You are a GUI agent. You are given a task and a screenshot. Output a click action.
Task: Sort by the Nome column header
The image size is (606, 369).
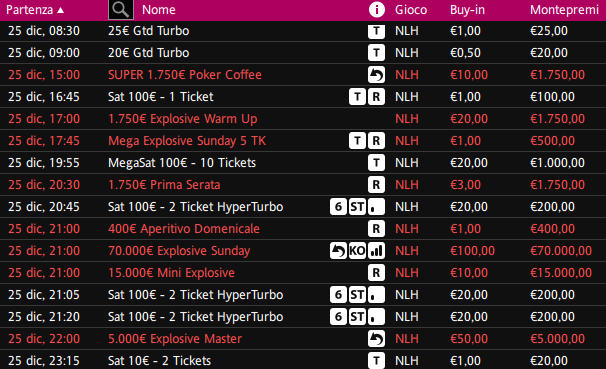click(158, 10)
